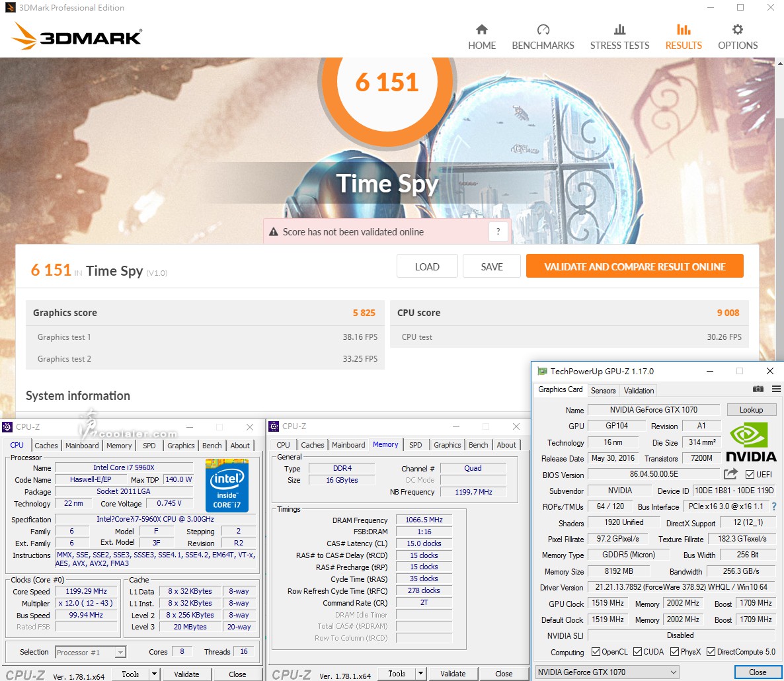Click the GPU-Z screenshot camera icon
Viewport: 784px width, 681px height.
click(x=758, y=389)
